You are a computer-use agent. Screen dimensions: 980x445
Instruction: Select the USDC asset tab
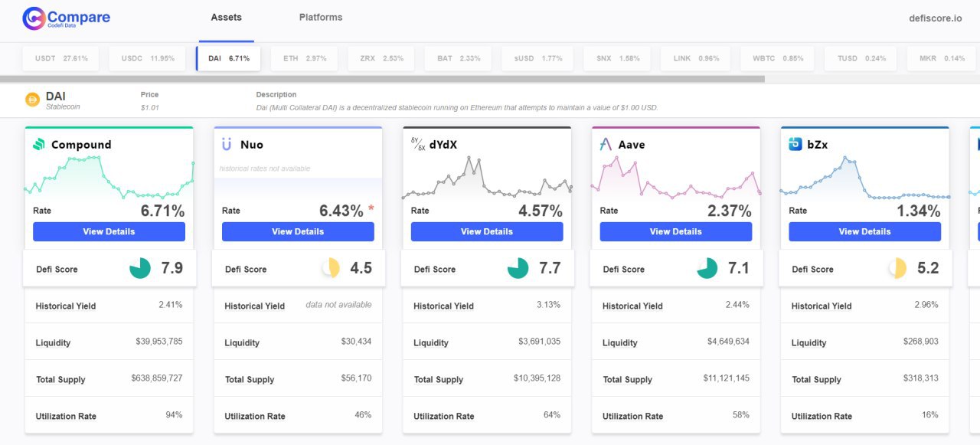(147, 58)
